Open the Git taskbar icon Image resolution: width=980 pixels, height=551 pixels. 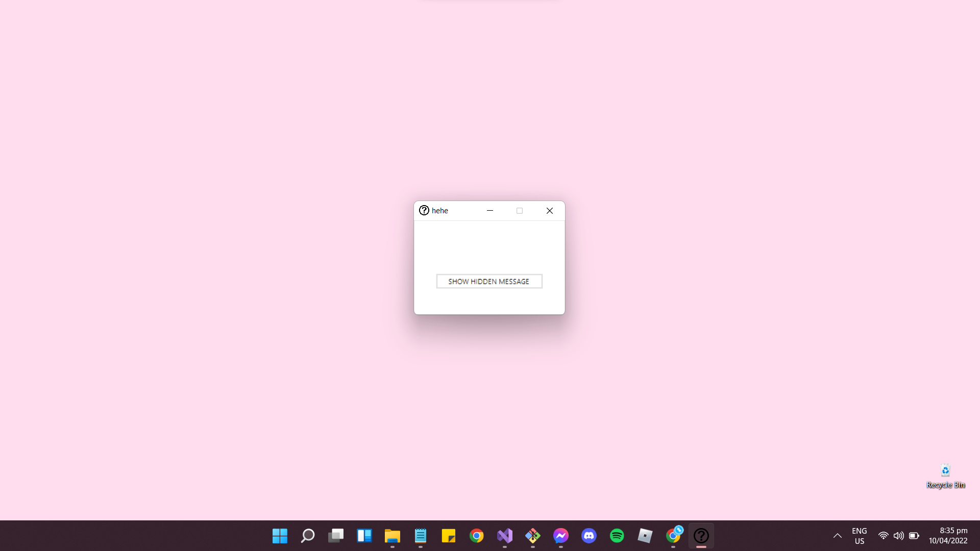tap(532, 536)
